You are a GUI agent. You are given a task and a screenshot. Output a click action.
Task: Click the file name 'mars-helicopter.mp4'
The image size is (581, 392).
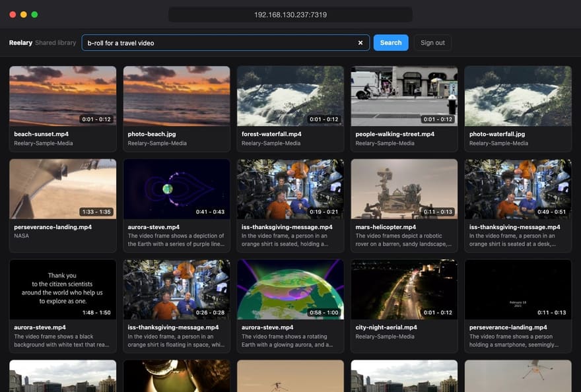(386, 227)
